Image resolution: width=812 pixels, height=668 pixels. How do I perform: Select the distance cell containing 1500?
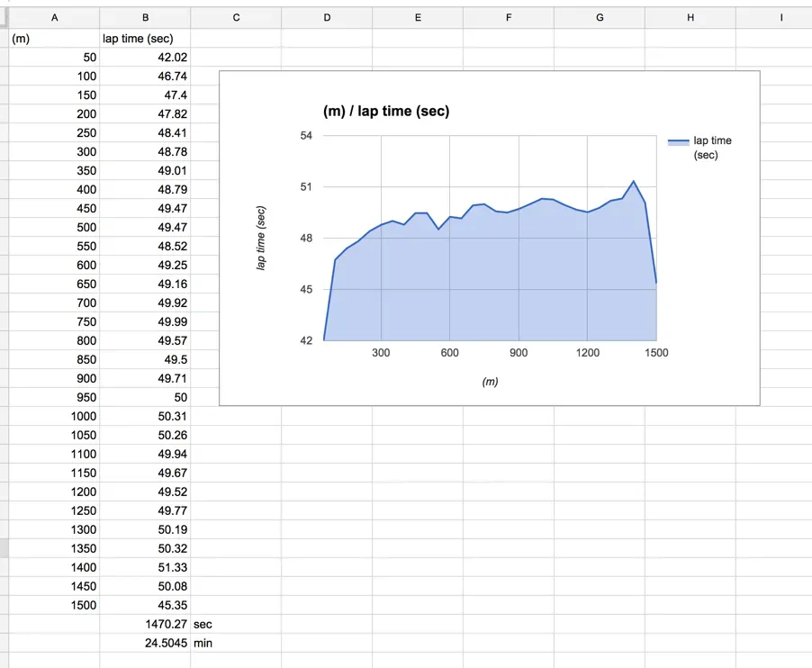(x=54, y=605)
